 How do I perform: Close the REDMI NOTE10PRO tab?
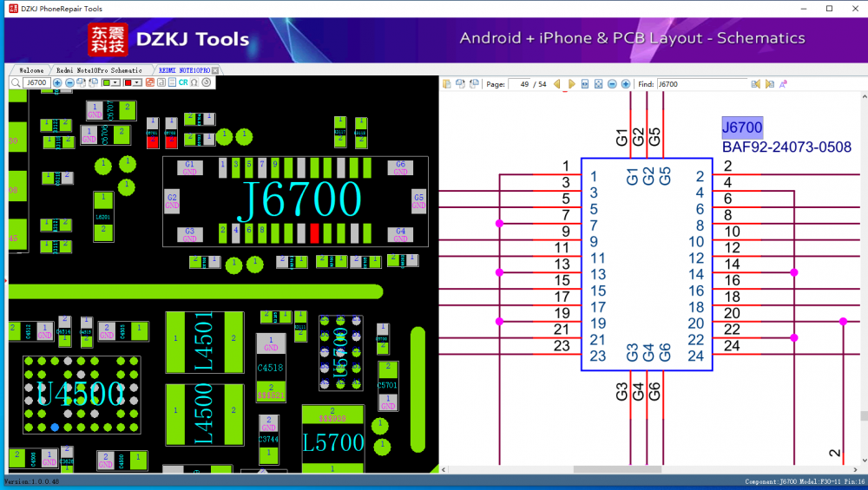tap(215, 69)
